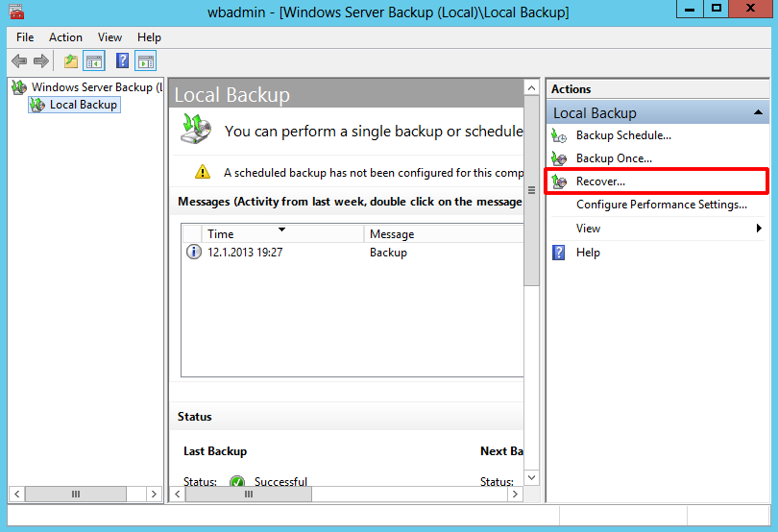Click the Forward arrow toolbar icon
778x532 pixels.
coord(41,61)
